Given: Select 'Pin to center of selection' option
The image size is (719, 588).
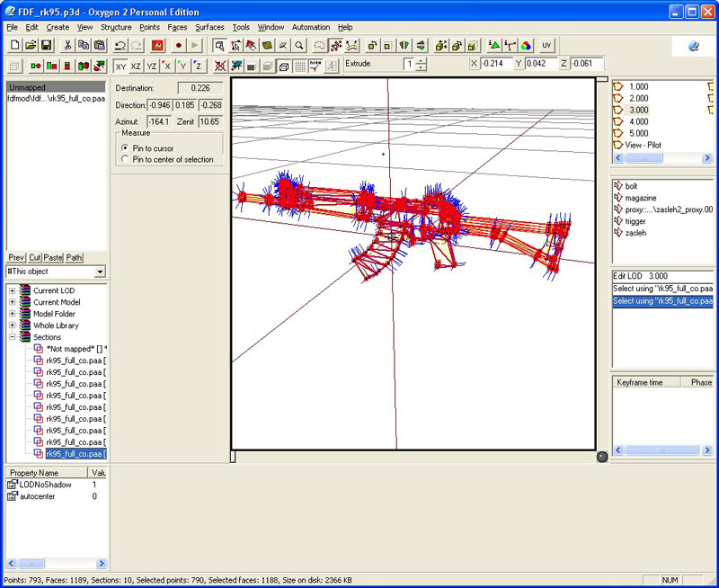Looking at the screenshot, I should [125, 159].
